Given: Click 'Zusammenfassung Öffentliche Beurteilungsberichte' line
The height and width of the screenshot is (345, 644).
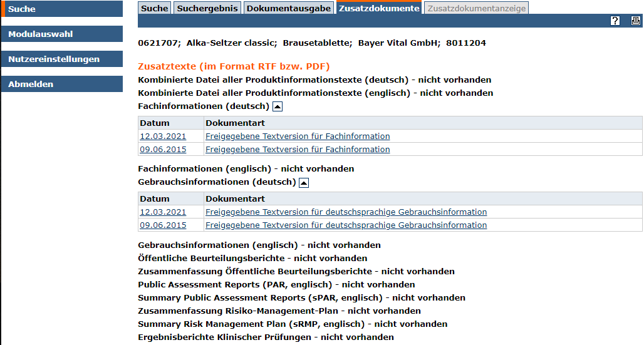Looking at the screenshot, I should (296, 272).
